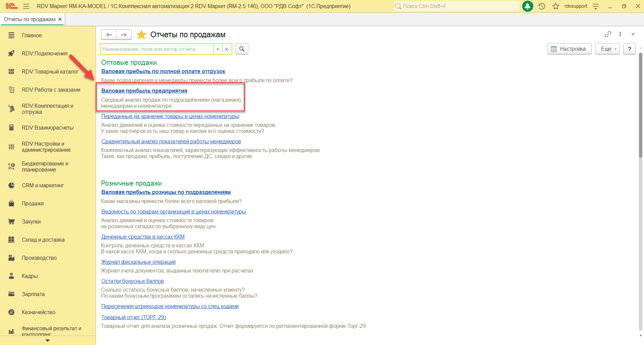644x345 pixels.
Task: Open notifications bell icon in title bar
Action: click(528, 6)
